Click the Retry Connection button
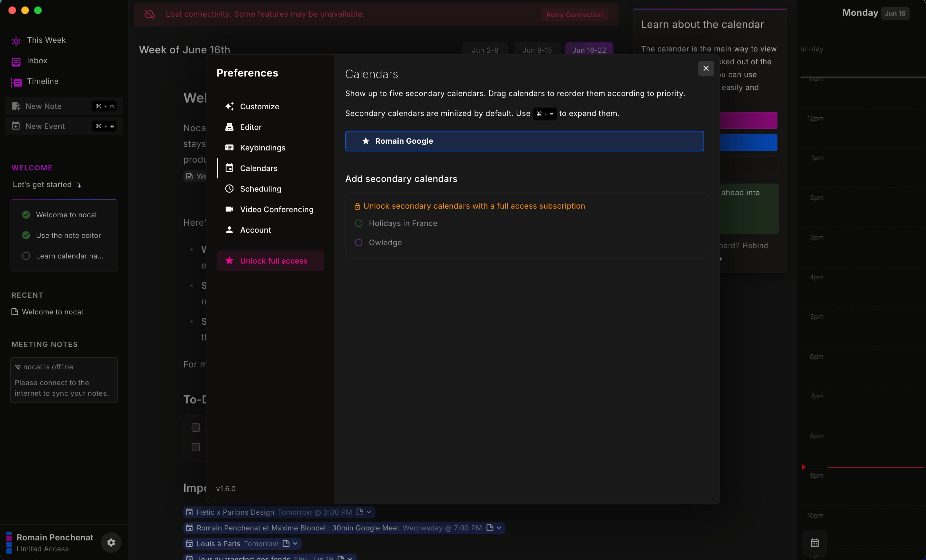This screenshot has height=560, width=926. [x=574, y=15]
